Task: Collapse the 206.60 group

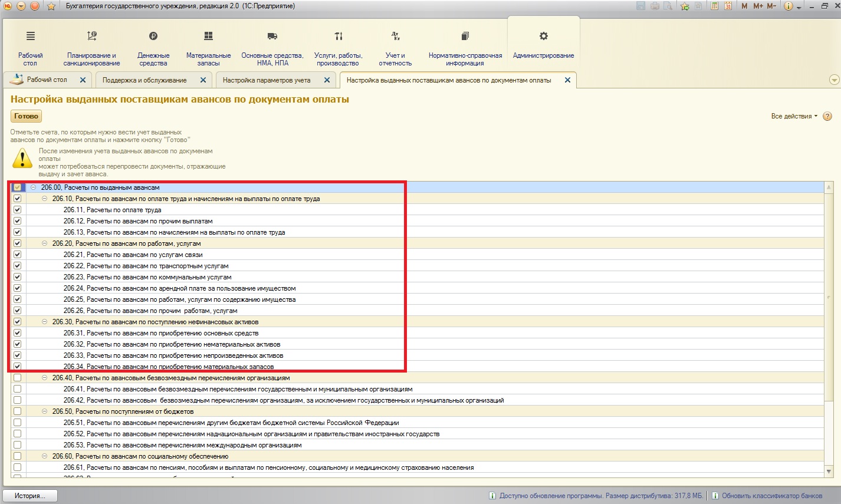Action: tap(45, 456)
